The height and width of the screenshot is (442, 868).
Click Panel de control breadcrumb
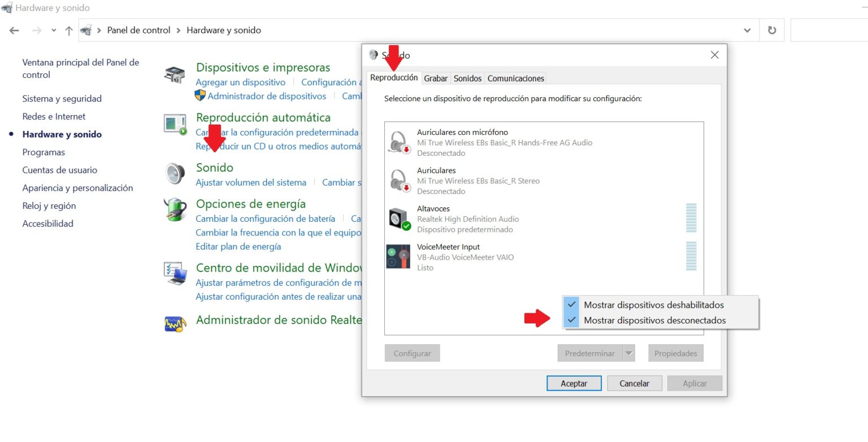(x=138, y=30)
